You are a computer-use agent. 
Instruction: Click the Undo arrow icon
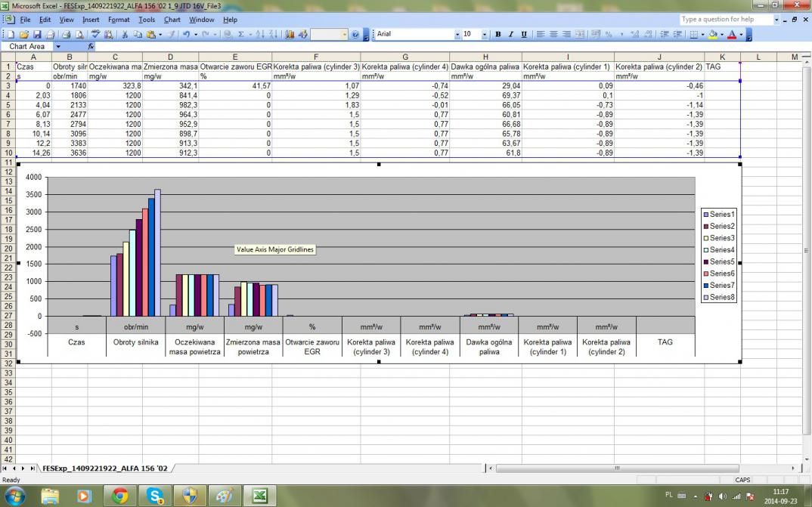(185, 35)
